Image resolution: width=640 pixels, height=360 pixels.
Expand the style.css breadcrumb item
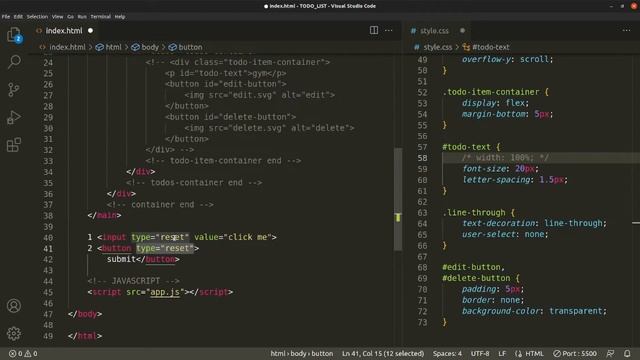point(438,47)
